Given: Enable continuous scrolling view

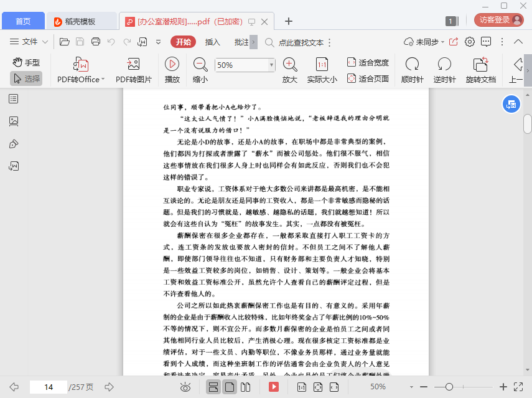Looking at the screenshot, I should pos(213,387).
